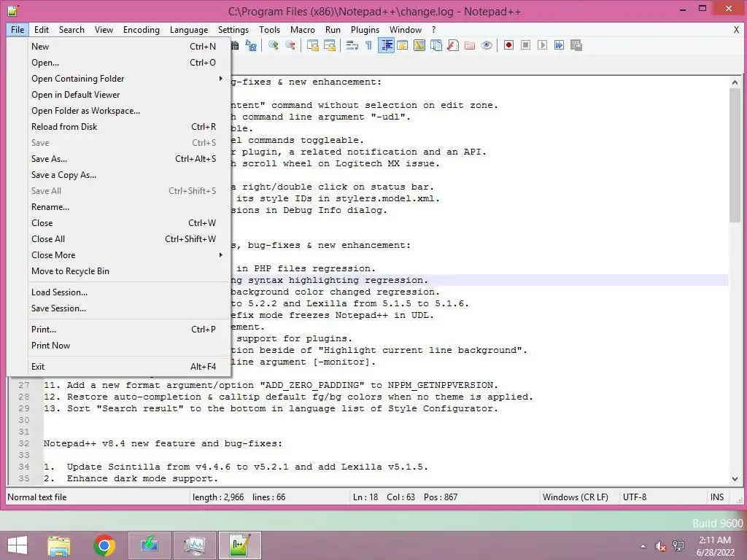Choose Print Now in the File menu
This screenshot has height=560, width=747.
pyautogui.click(x=123, y=345)
